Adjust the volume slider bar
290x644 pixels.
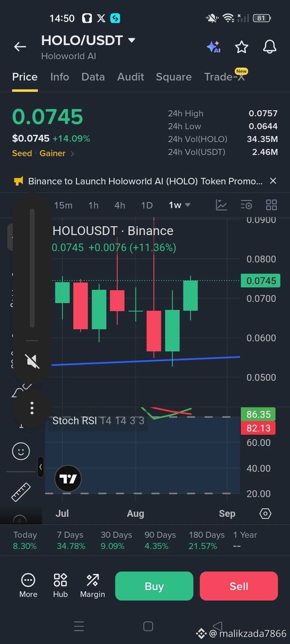(x=32, y=268)
